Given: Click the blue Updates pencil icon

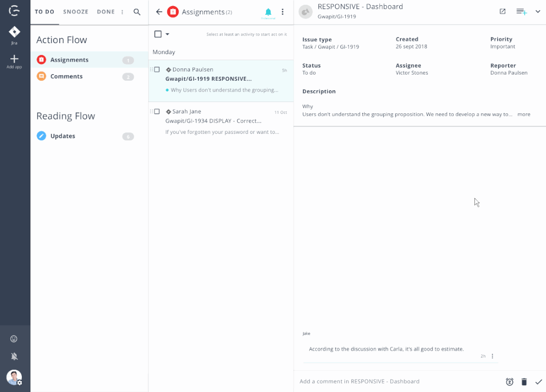Looking at the screenshot, I should click(41, 136).
